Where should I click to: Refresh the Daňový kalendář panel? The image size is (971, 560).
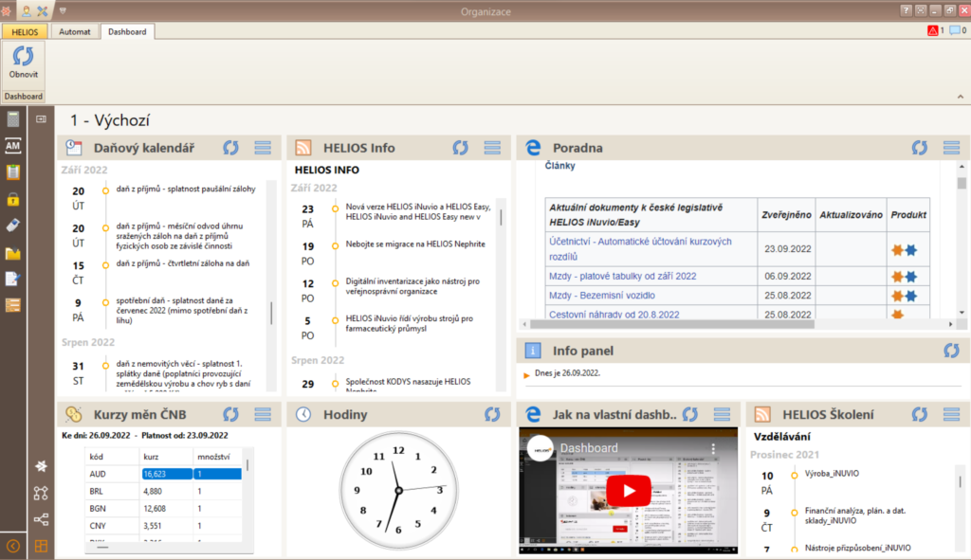coord(231,148)
